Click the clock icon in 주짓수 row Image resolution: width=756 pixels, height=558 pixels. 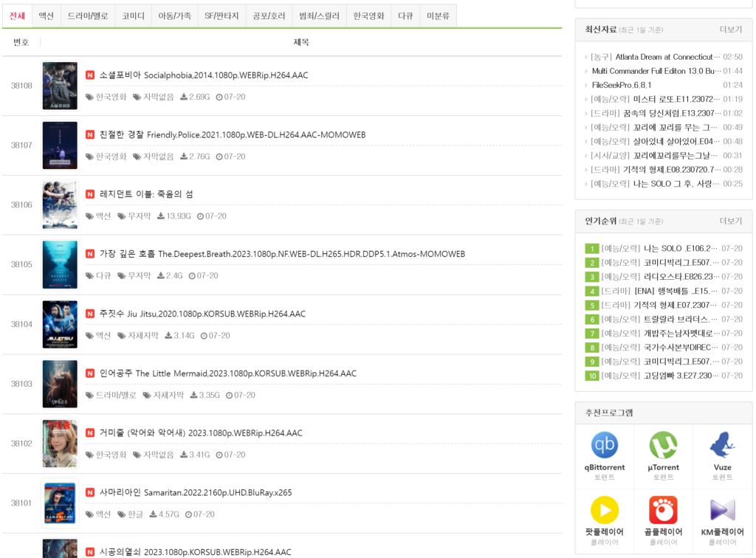click(x=204, y=336)
